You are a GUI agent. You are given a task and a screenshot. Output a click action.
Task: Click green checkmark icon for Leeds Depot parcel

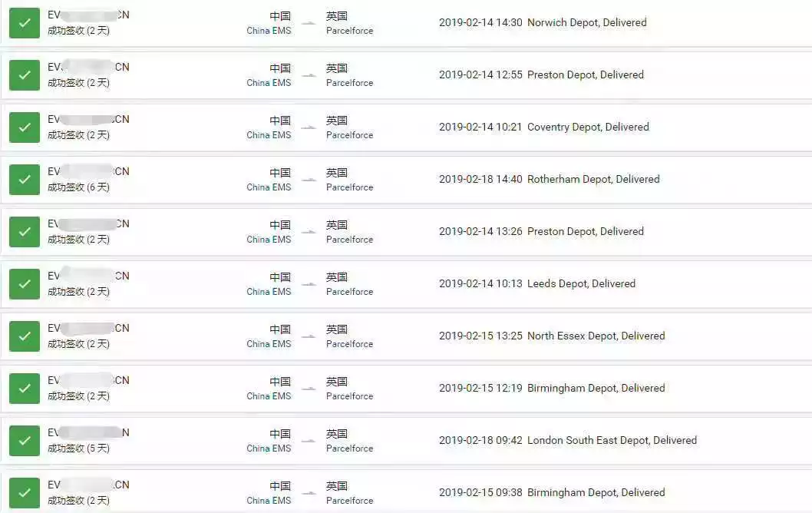[25, 284]
